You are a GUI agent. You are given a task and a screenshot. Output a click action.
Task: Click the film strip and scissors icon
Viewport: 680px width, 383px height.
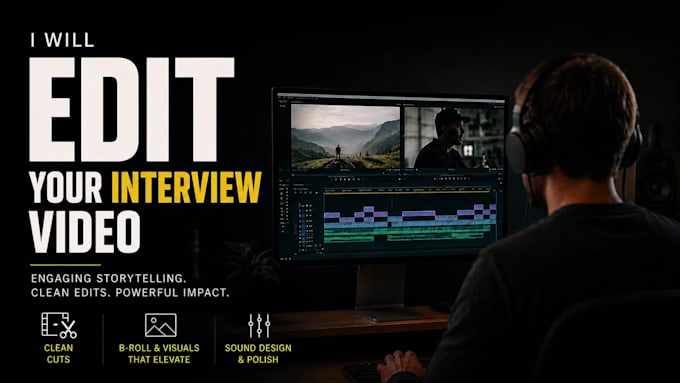(x=59, y=325)
